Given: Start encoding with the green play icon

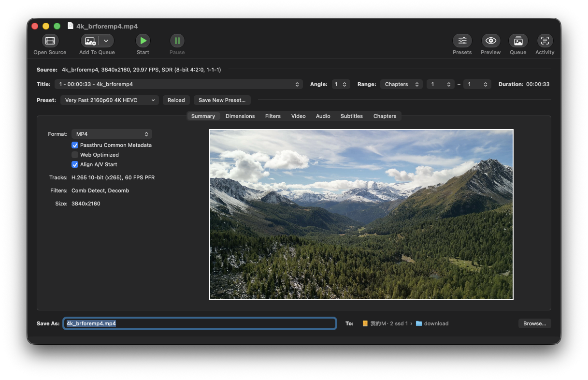Looking at the screenshot, I should (x=143, y=41).
